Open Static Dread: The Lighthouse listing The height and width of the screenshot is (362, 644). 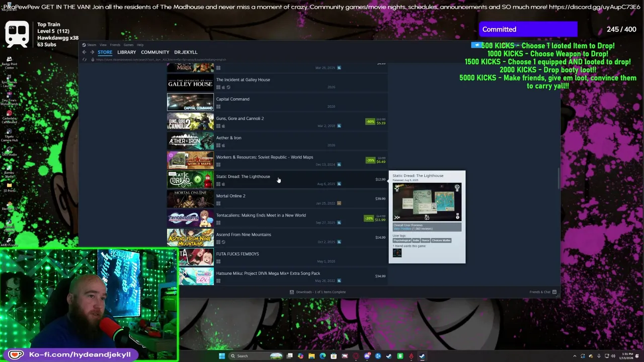point(277,179)
